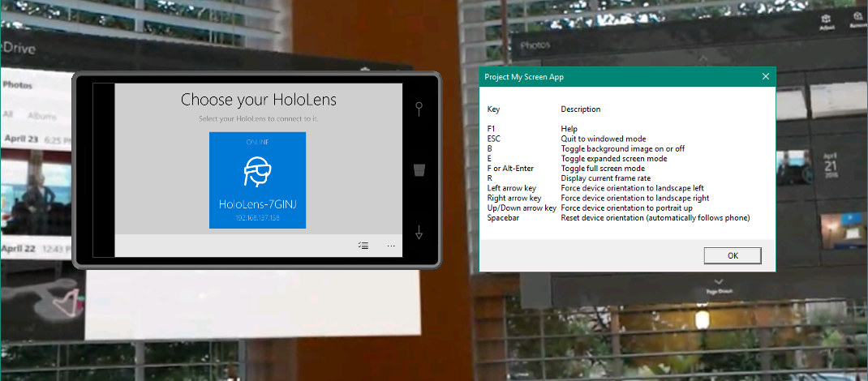The height and width of the screenshot is (381, 868).
Task: Click the Photos header in right window
Action: coord(535,45)
